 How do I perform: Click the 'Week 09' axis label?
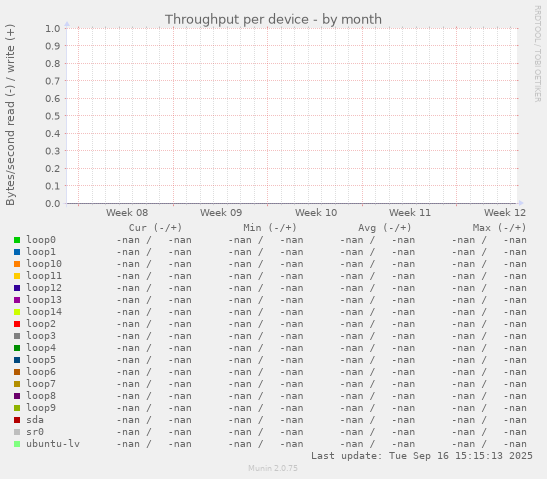click(x=221, y=213)
